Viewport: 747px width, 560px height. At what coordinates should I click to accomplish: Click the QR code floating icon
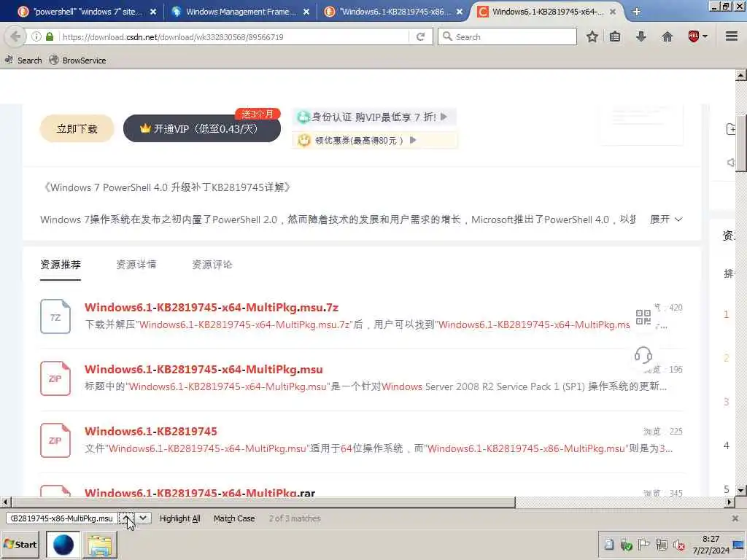click(x=643, y=317)
